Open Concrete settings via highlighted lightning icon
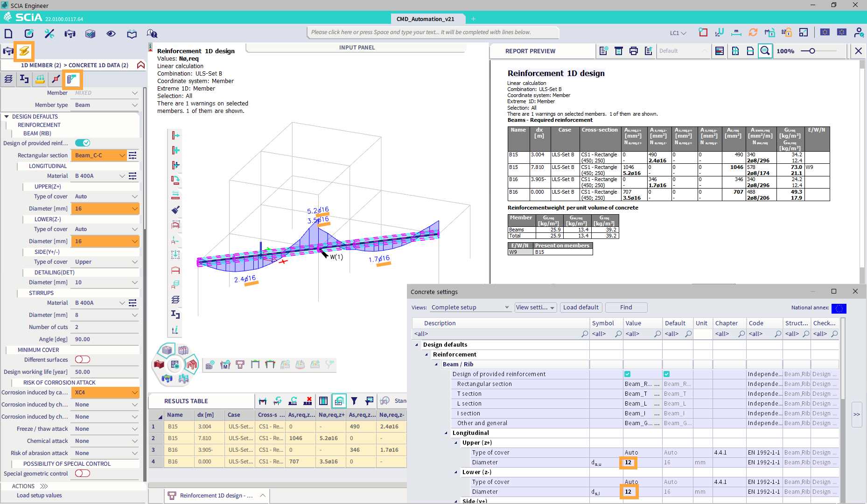Image resolution: width=867 pixels, height=504 pixels. click(23, 51)
